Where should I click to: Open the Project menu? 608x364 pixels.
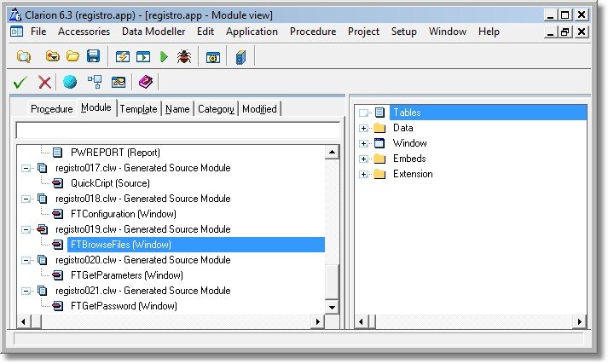pos(363,32)
